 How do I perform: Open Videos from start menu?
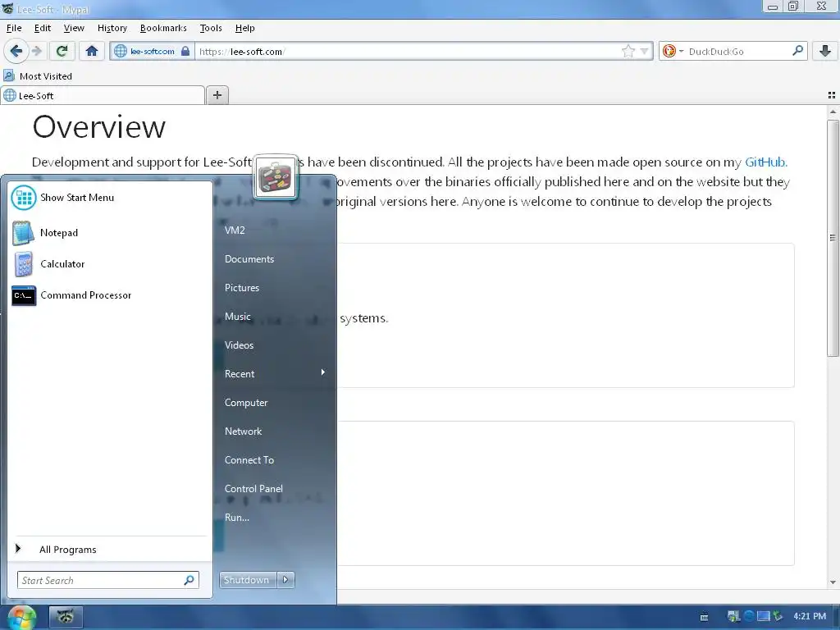[239, 345]
